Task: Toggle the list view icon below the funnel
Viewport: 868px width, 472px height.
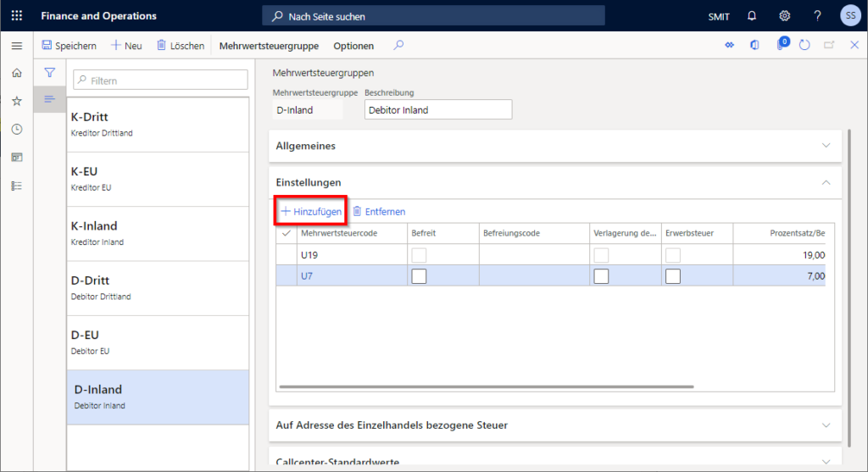Action: coord(49,99)
